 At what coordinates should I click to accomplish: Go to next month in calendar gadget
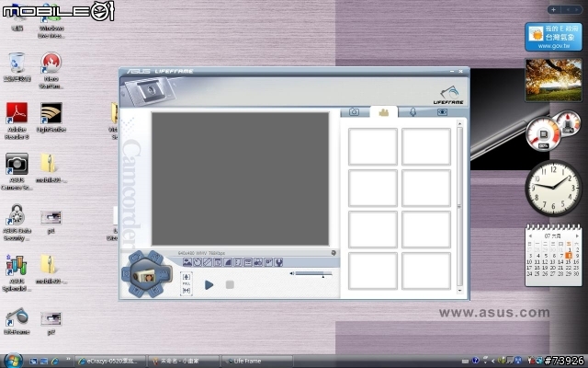pyautogui.click(x=577, y=236)
